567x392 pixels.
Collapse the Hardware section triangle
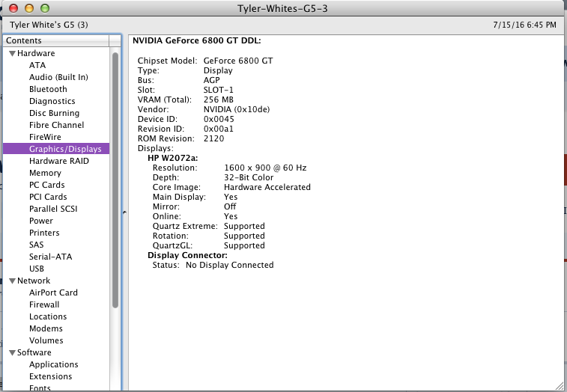pyautogui.click(x=12, y=53)
